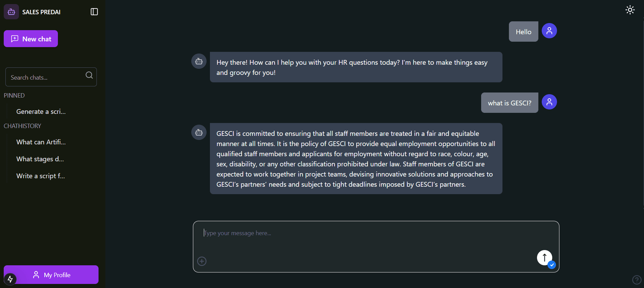Collapse the sidebar with the panel icon

(x=94, y=12)
